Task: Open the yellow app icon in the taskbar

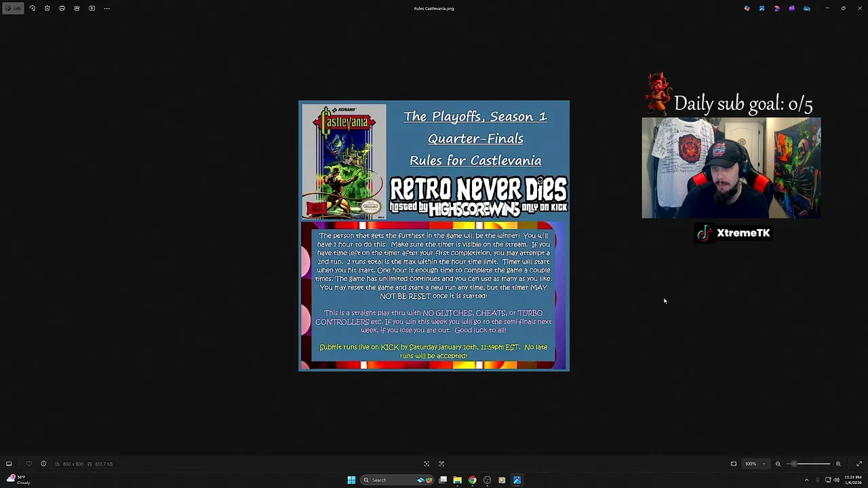Action: coord(502,480)
